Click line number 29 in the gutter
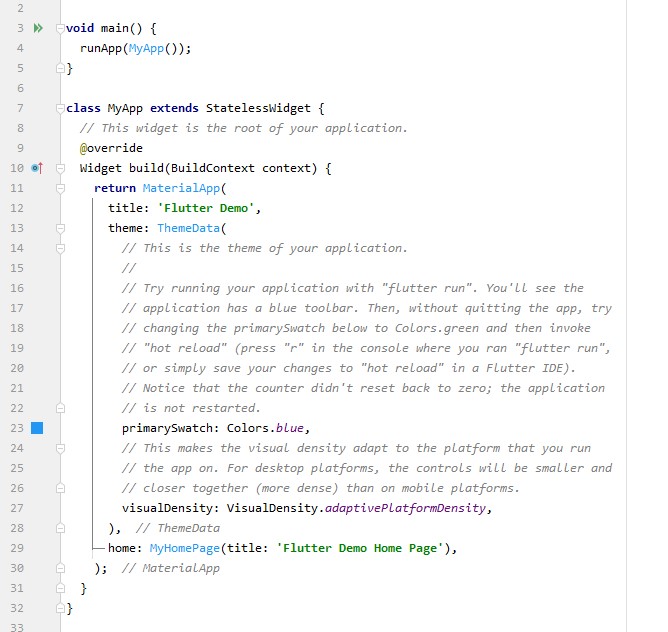 coord(17,548)
